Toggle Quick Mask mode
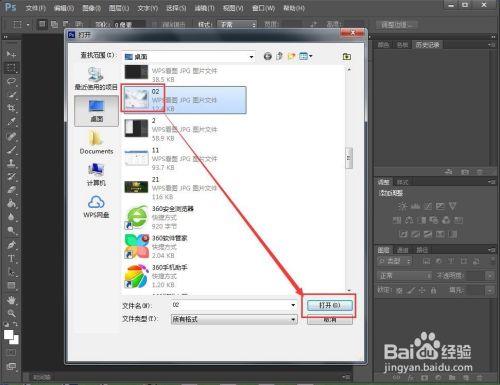Screen dimensions: 500x385 click(x=11, y=353)
